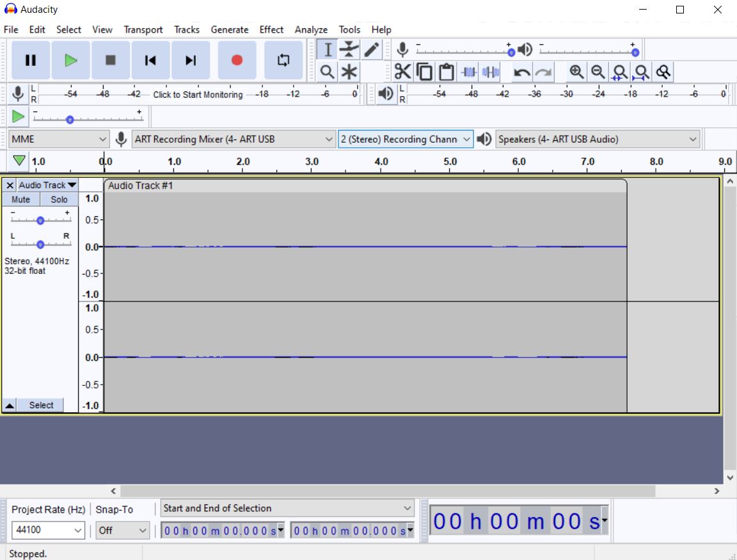Toggle the Loop playback button

(x=283, y=60)
